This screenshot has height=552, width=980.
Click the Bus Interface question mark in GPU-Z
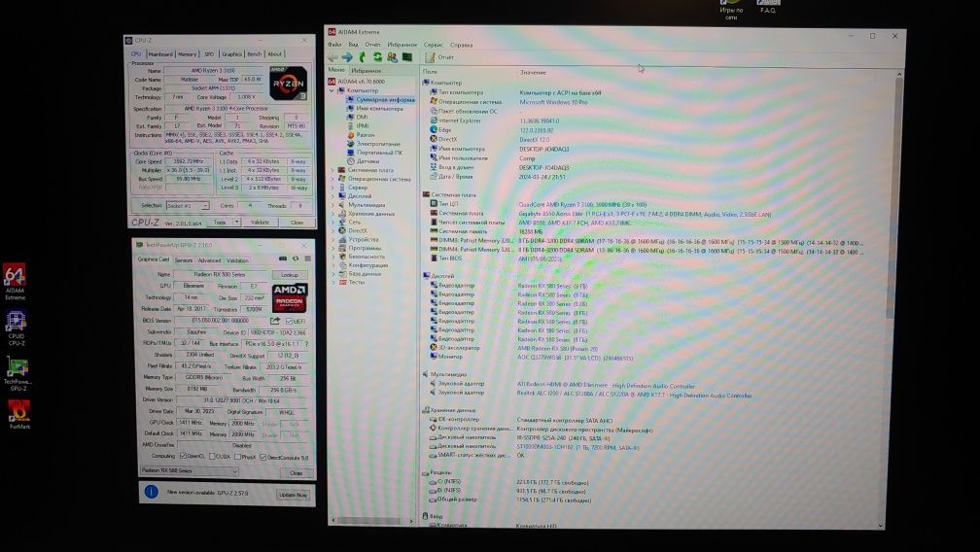[306, 344]
